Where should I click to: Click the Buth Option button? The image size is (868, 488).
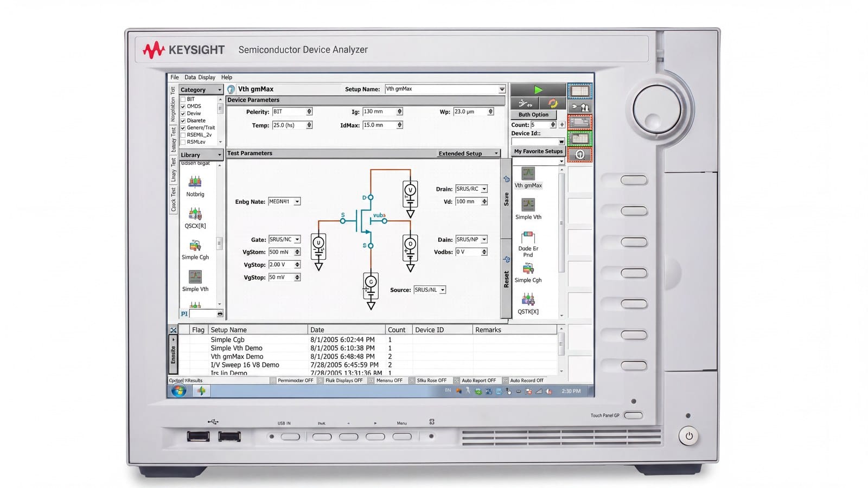click(x=533, y=115)
